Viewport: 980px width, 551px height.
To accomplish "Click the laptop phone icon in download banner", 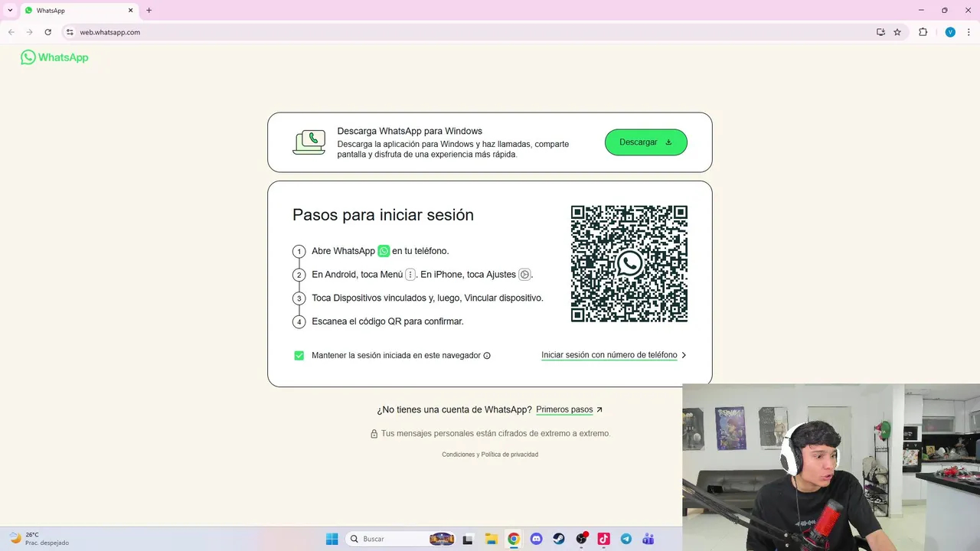I will coord(309,142).
